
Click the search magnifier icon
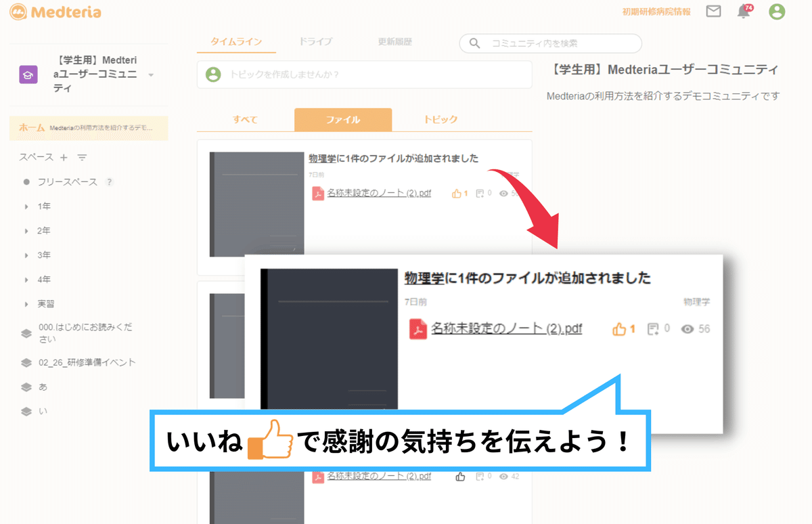[475, 43]
